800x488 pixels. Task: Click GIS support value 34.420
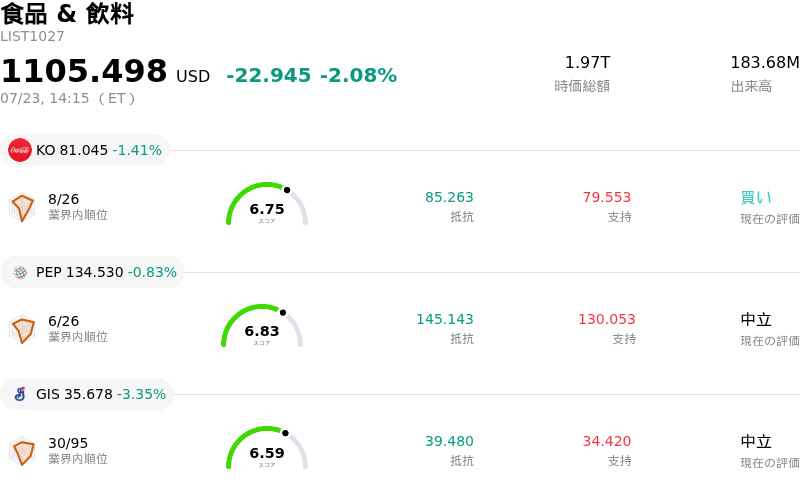(607, 441)
